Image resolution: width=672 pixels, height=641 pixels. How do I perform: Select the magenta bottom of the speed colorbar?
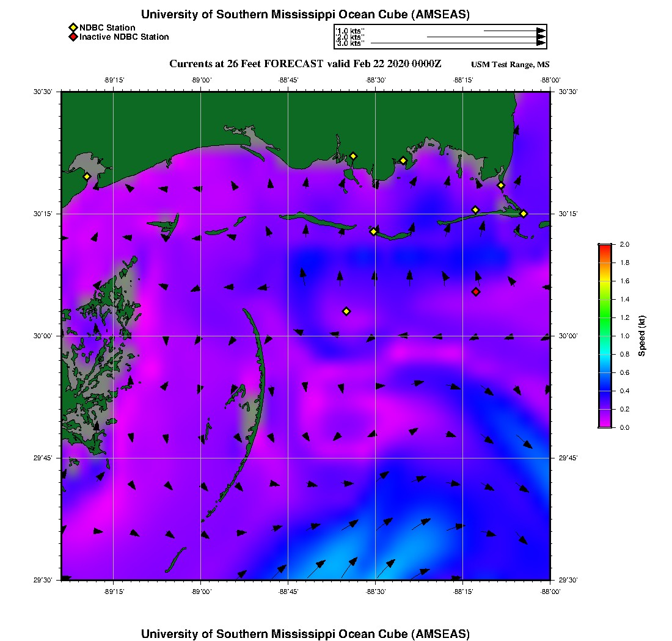coord(604,424)
